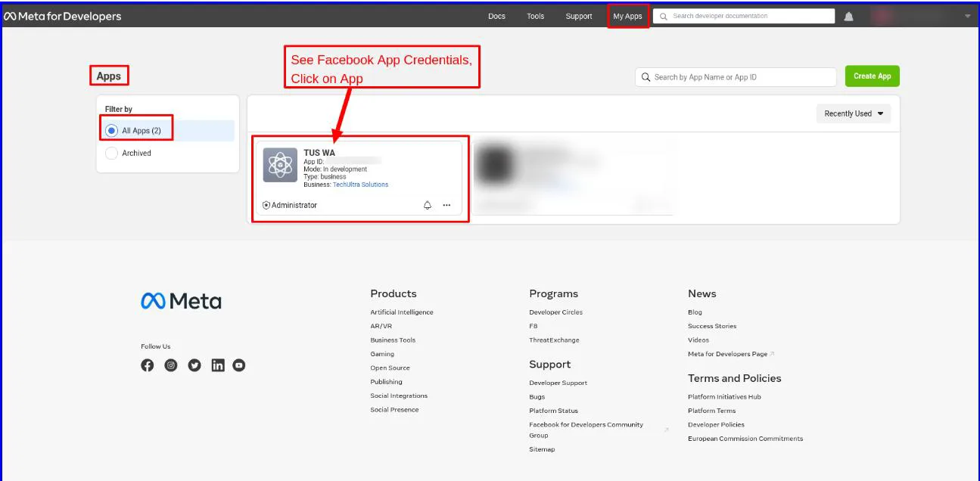980x481 pixels.
Task: Focus the Search by App Name field
Action: [736, 77]
